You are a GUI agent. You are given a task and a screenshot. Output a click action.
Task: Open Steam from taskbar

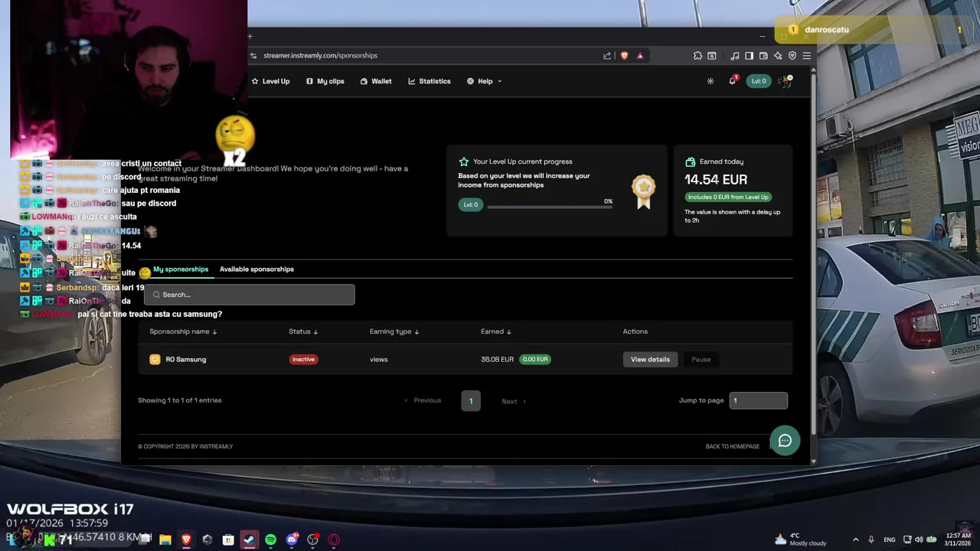point(249,540)
